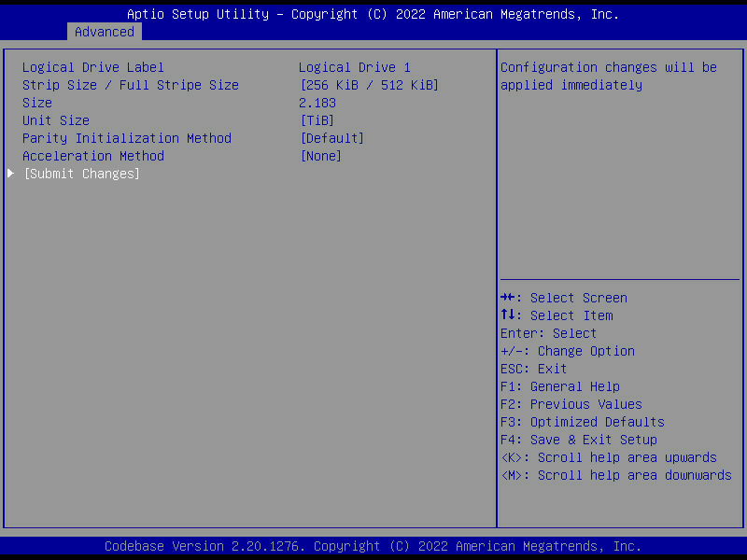Click the F4: Save & Exit Setup hint
The width and height of the screenshot is (747, 560).
pyautogui.click(x=578, y=440)
